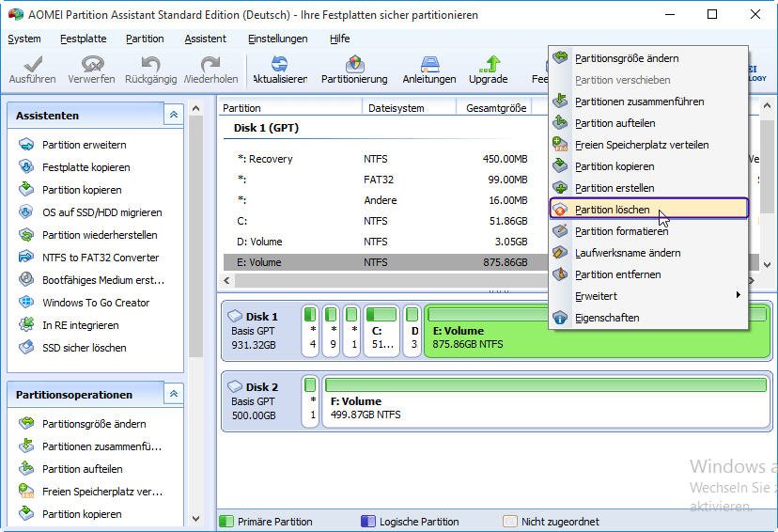Click the Partition erweitern wizard icon
The width and height of the screenshot is (778, 532).
click(26, 145)
